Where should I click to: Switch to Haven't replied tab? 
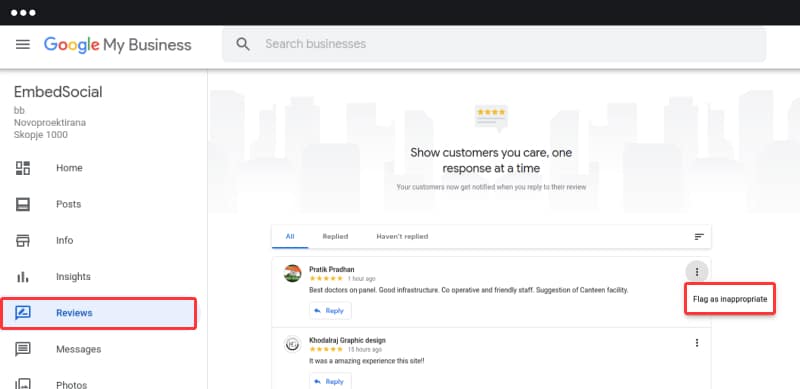pyautogui.click(x=402, y=236)
